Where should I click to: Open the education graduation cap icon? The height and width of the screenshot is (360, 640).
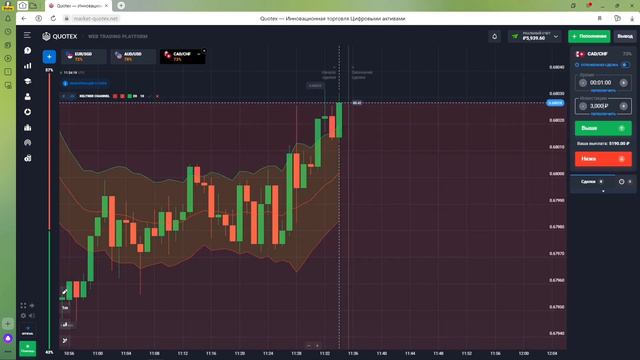(27, 81)
